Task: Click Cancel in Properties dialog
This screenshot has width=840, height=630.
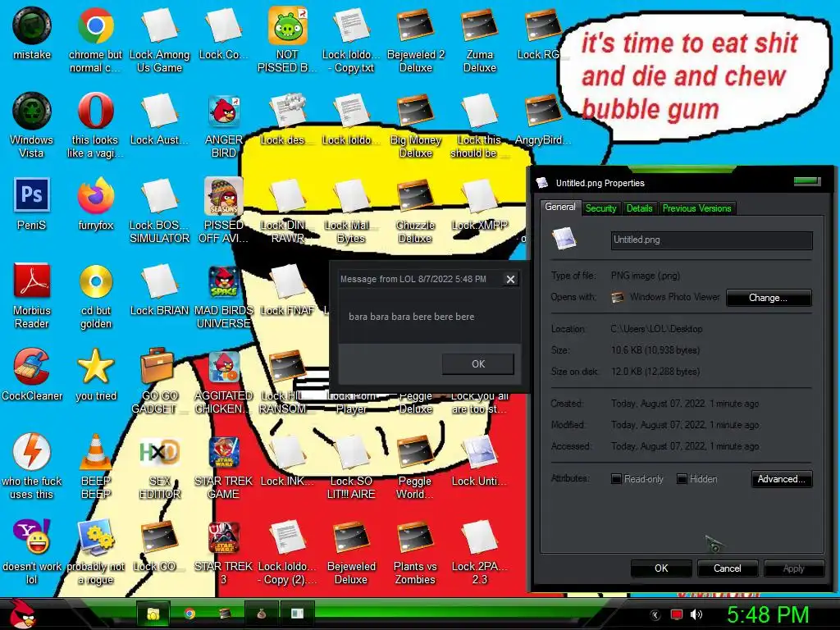Action: tap(727, 568)
